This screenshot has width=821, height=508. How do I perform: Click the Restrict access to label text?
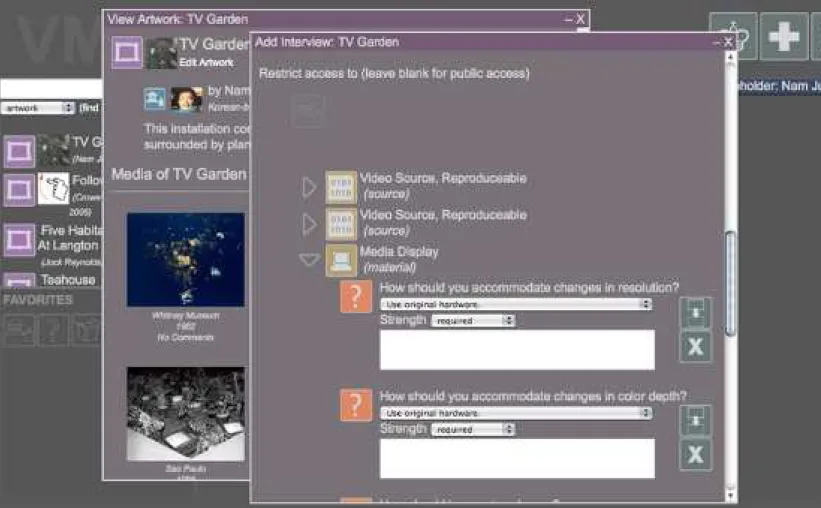pos(394,73)
